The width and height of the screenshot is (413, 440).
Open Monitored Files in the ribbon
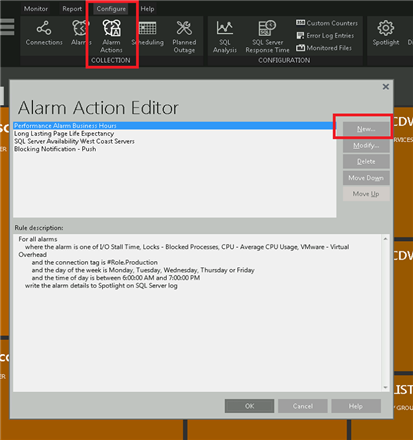(324, 48)
